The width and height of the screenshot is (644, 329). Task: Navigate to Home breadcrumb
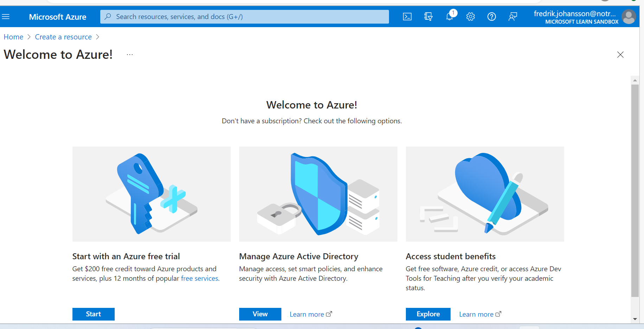13,37
